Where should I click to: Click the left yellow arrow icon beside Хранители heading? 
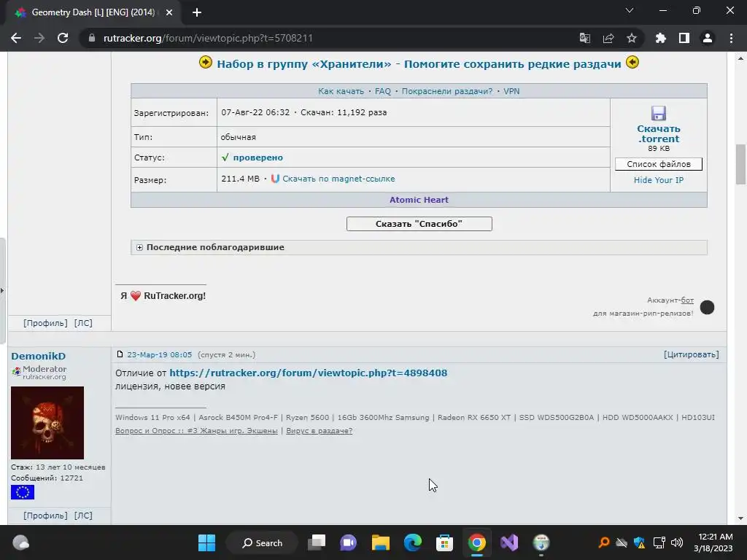[205, 63]
